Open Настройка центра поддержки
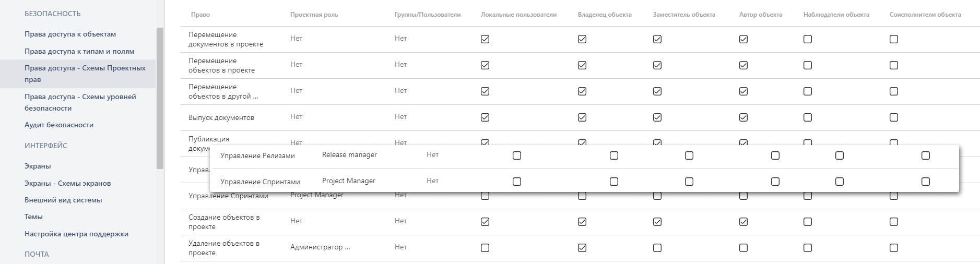The image size is (980, 264). [x=76, y=234]
